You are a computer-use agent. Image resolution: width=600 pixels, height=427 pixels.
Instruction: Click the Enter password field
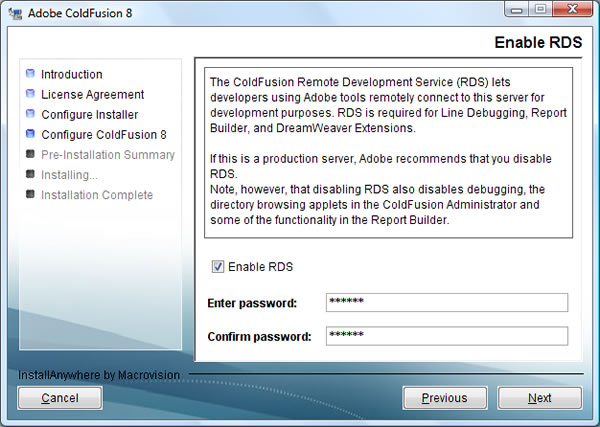click(x=447, y=302)
